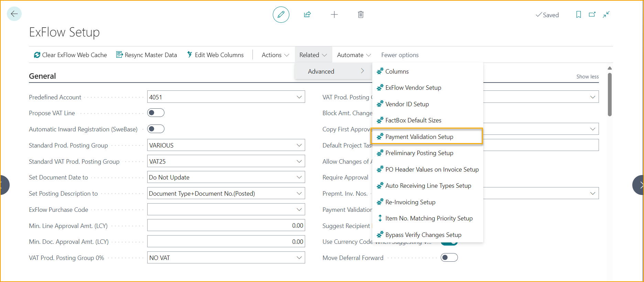Select Bypass Verify Changes Setup menu item

[x=428, y=235]
